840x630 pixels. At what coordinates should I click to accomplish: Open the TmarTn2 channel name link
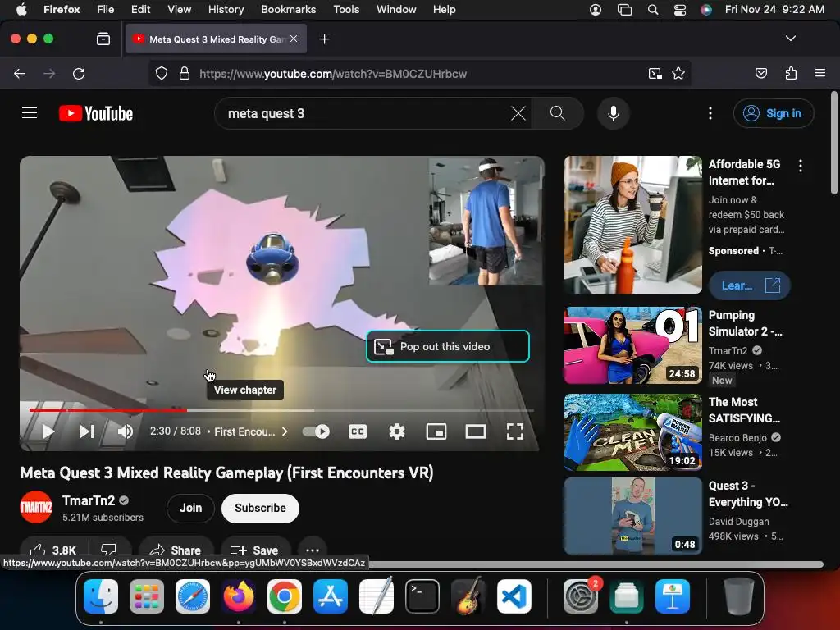coord(89,500)
